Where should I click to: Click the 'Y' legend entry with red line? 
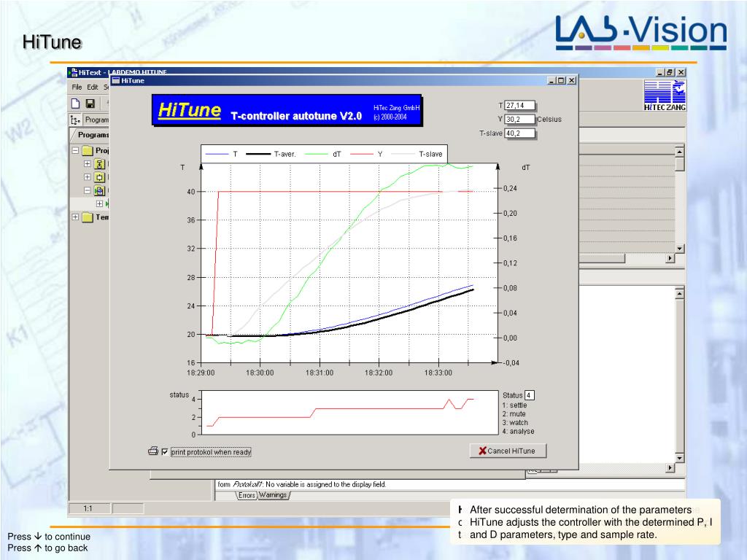click(x=366, y=154)
